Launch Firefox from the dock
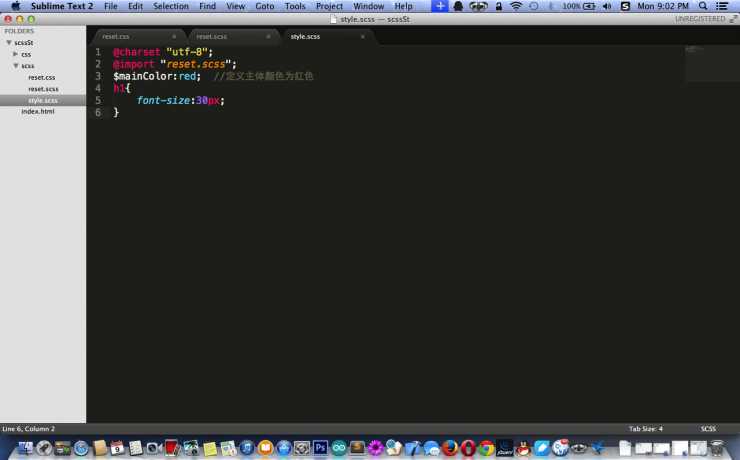Viewport: 740px width, 460px height. point(450,447)
